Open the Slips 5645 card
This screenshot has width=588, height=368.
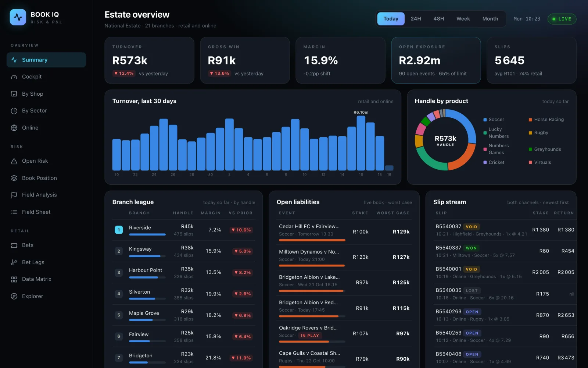click(531, 60)
